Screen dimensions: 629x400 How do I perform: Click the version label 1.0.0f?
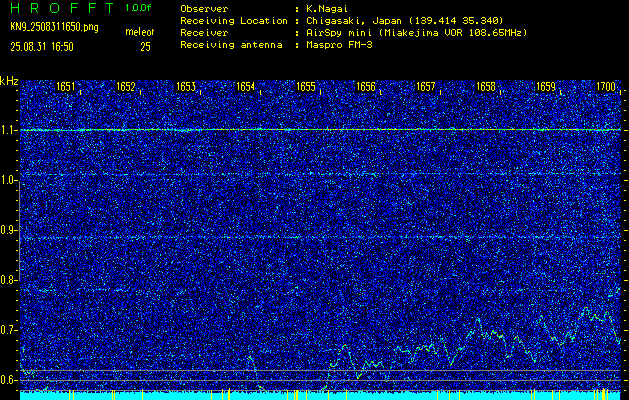(x=138, y=8)
